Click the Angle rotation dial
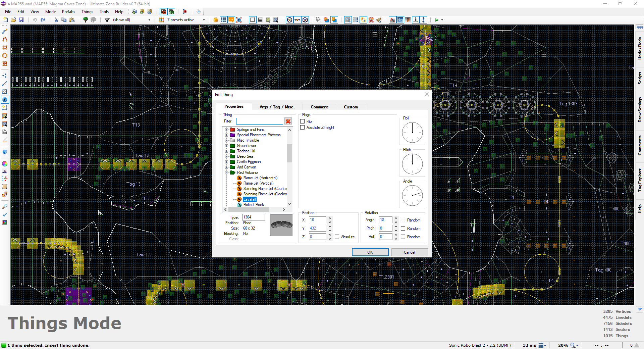The width and height of the screenshot is (644, 349). 412,196
